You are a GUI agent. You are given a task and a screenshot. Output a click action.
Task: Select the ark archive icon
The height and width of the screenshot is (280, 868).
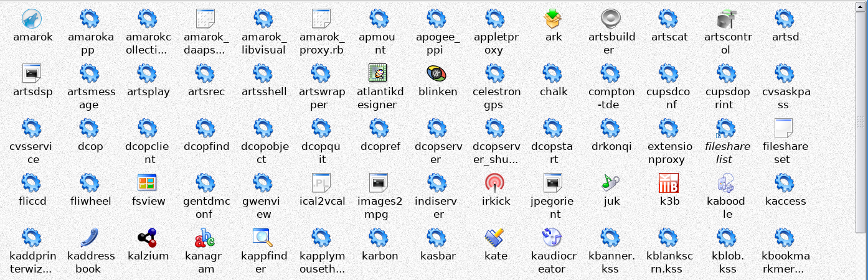[553, 19]
